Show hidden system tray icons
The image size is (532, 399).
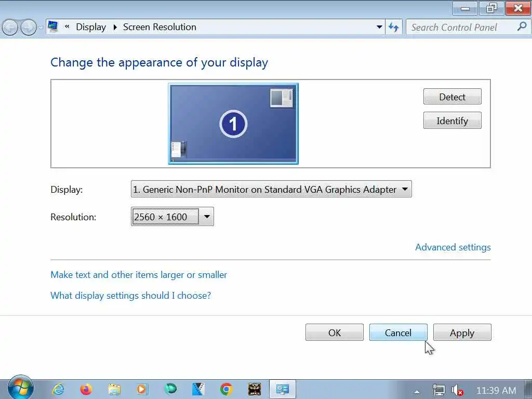point(417,392)
